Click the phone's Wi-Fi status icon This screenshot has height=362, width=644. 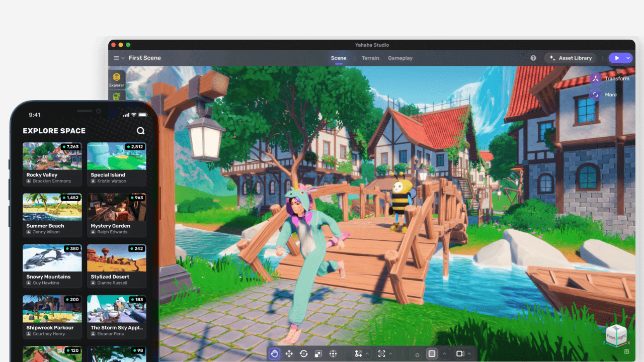(134, 115)
